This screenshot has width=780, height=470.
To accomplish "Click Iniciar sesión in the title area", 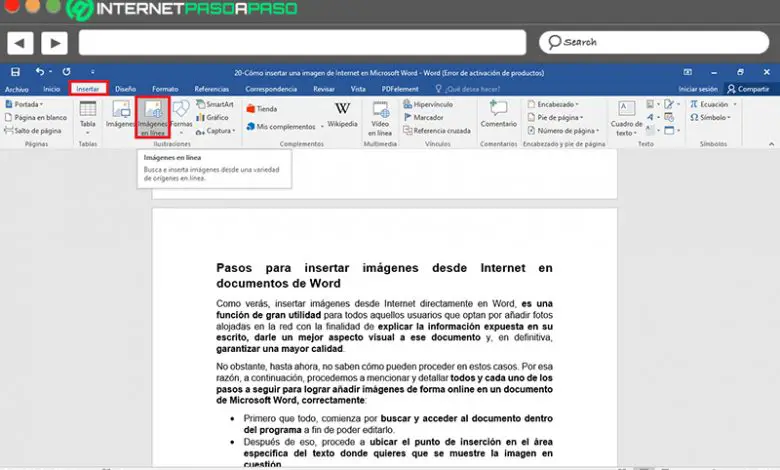I will (698, 89).
